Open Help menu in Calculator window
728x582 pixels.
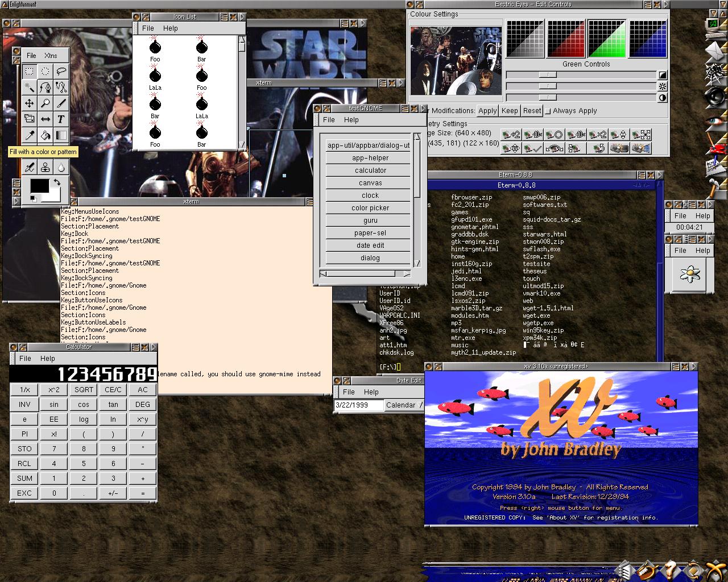(47, 359)
